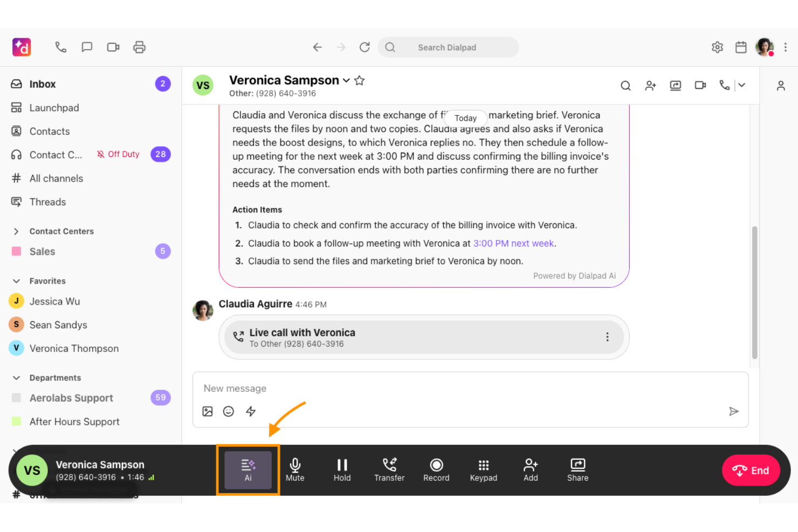
Task: Add a person to the conversation
Action: tap(650, 86)
